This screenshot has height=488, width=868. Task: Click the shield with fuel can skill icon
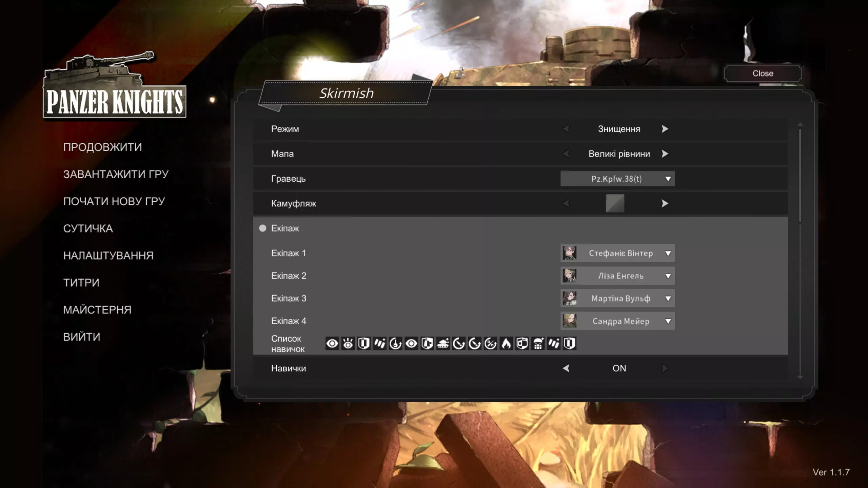(x=427, y=344)
